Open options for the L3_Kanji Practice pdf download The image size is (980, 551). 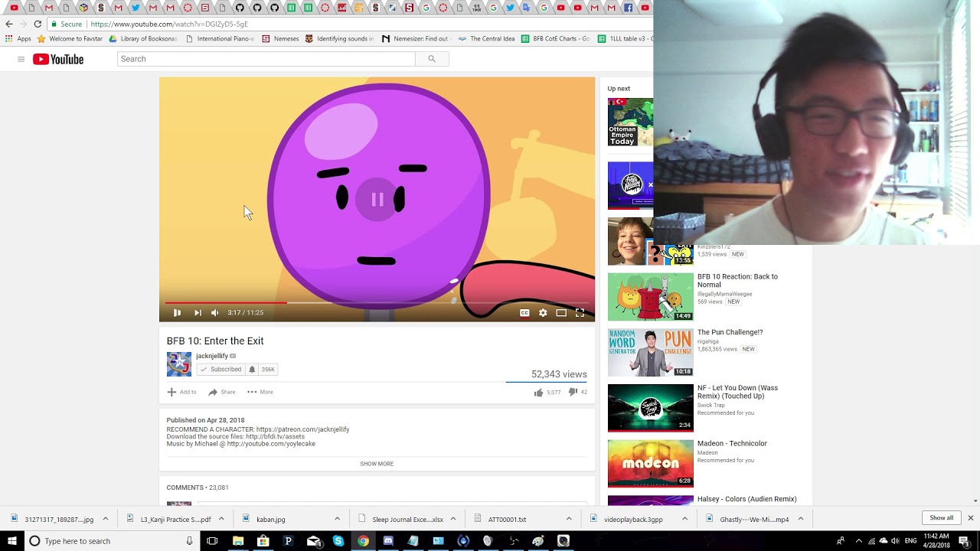(221, 519)
